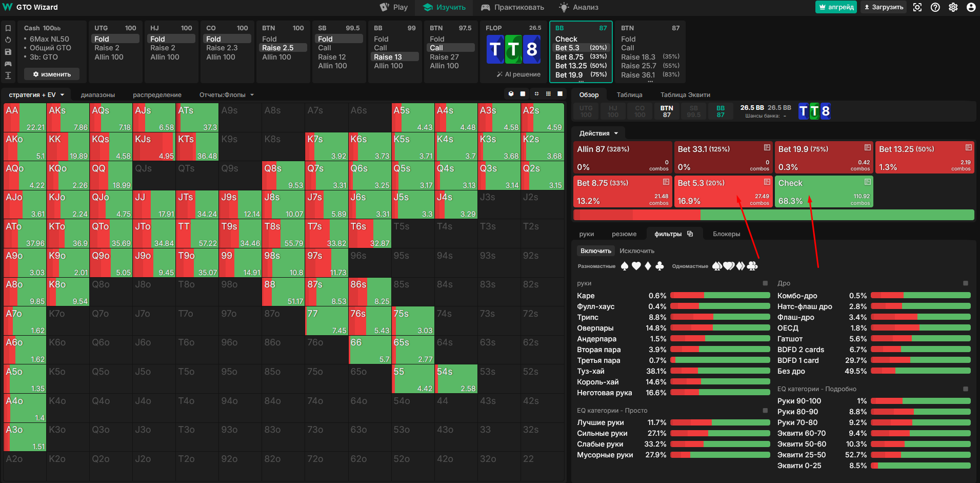Click the AA cell in hand matrix
The width and height of the screenshot is (980, 483).
coord(25,118)
